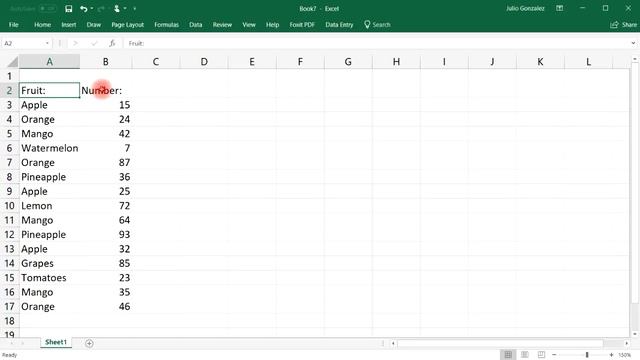The height and width of the screenshot is (360, 640).
Task: Open the File menu
Action: 13,24
